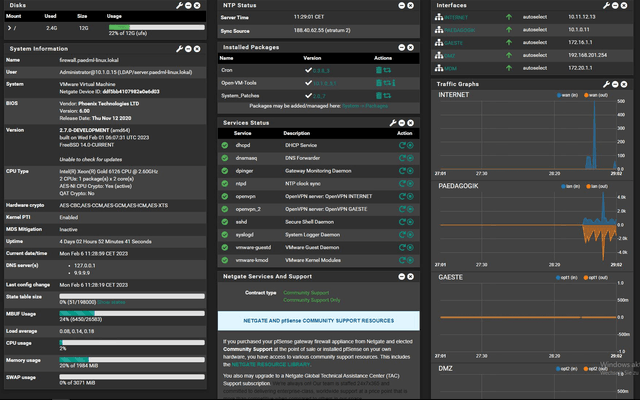Stop the dpinger service
The image size is (640, 400).
pyautogui.click(x=410, y=171)
